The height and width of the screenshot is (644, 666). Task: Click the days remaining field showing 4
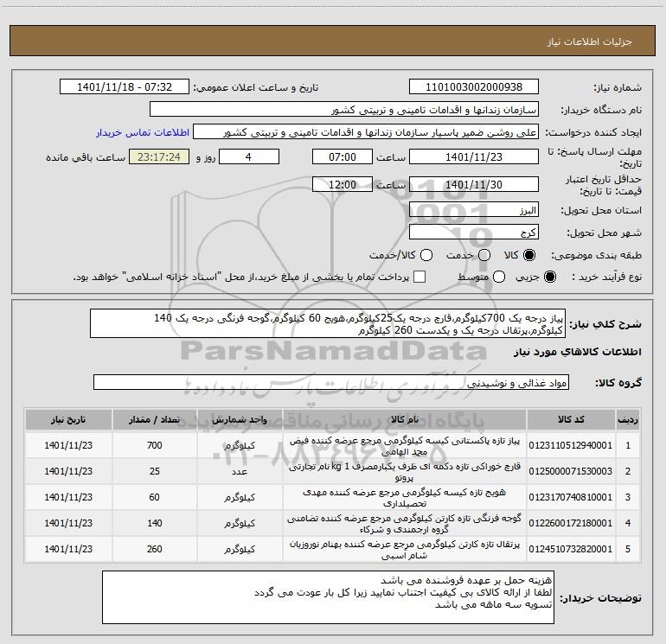point(248,156)
